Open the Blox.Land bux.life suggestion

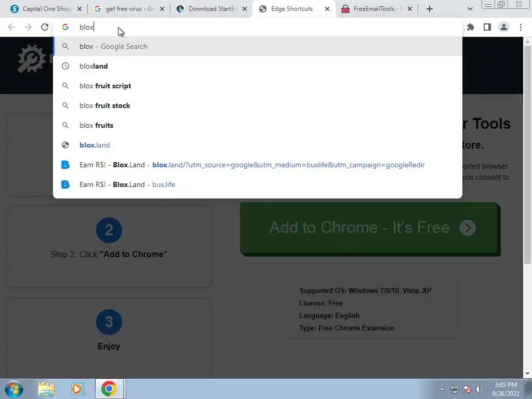click(x=258, y=184)
